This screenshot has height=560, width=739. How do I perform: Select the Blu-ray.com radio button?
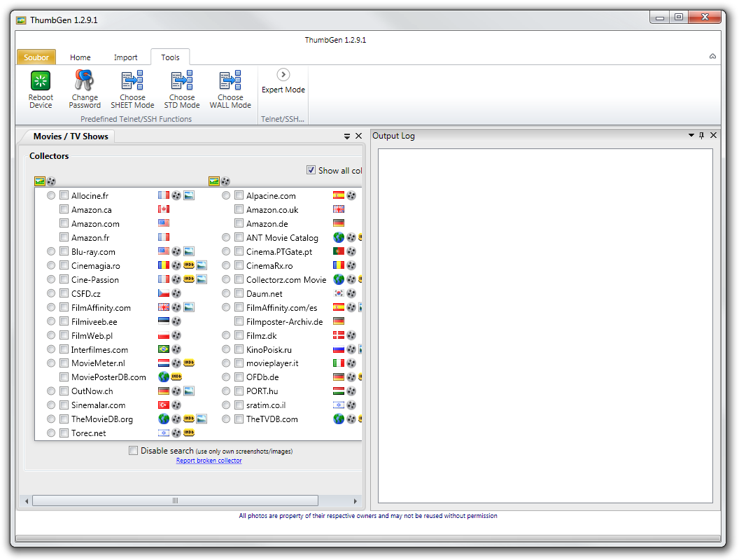pos(51,251)
